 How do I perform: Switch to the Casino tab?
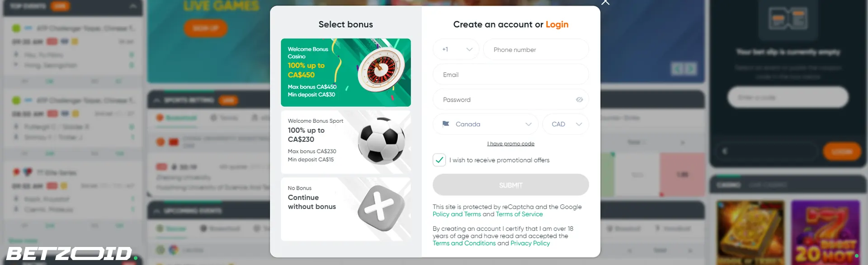(x=728, y=185)
